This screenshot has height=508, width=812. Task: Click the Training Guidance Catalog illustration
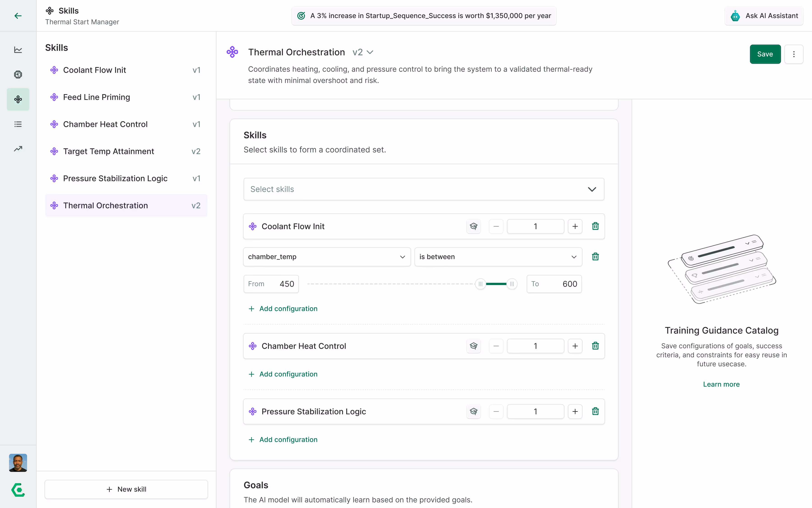(721, 269)
